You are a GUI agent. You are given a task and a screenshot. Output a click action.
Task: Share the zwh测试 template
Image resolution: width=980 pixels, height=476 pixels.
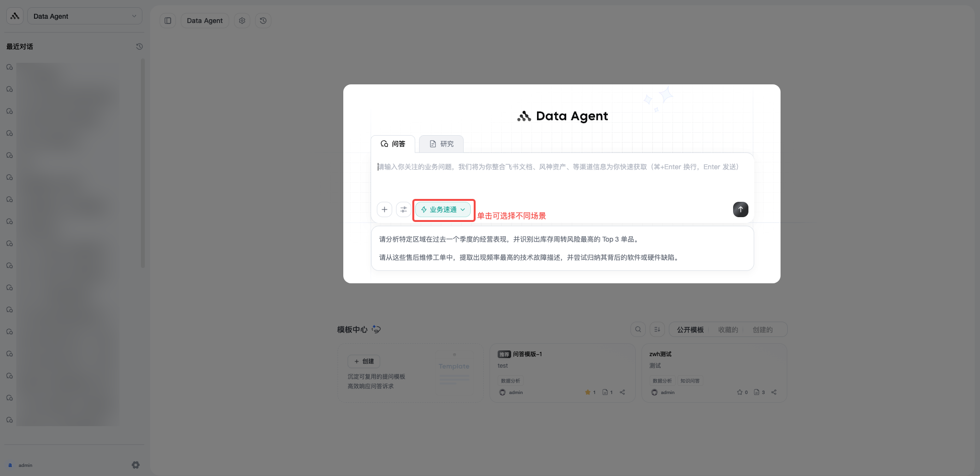[x=774, y=392]
